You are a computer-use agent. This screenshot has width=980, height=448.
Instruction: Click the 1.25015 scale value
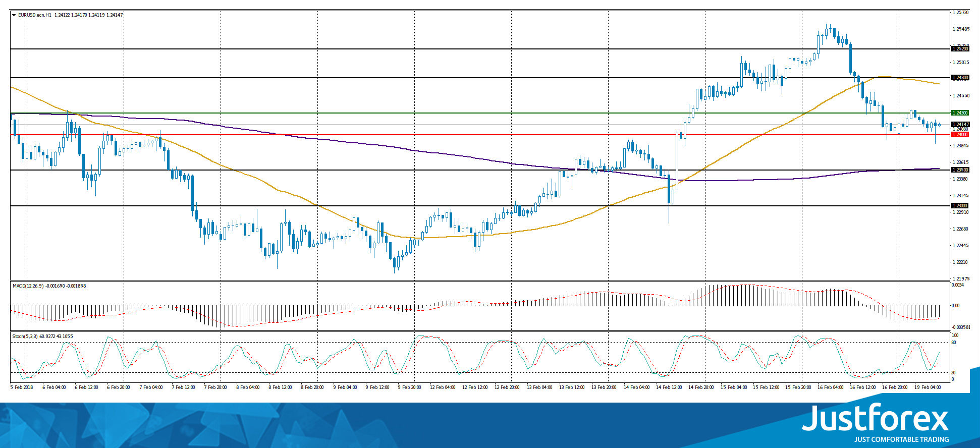[960, 63]
